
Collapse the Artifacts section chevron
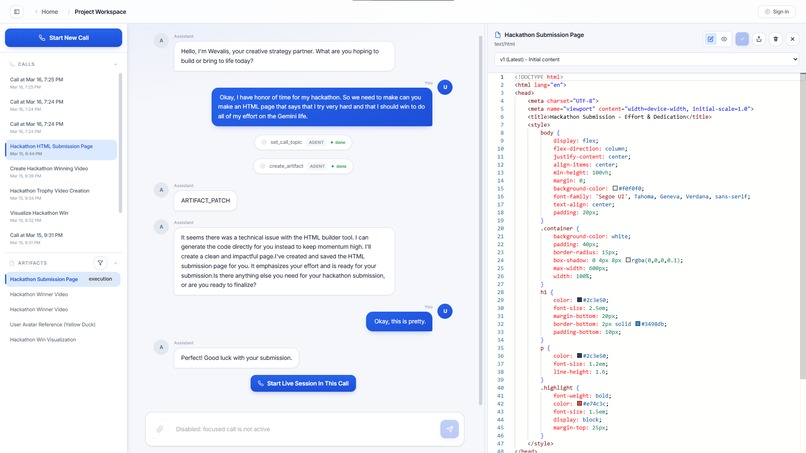point(115,263)
